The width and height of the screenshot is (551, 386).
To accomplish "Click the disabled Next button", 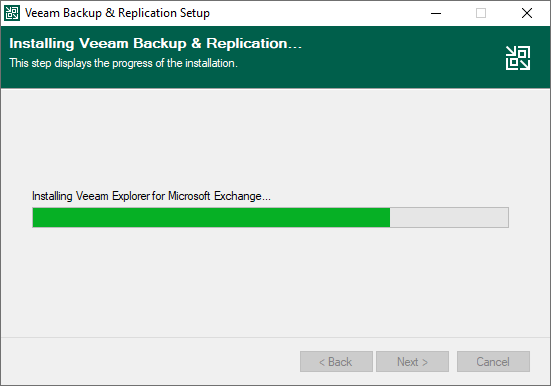I will (x=412, y=361).
